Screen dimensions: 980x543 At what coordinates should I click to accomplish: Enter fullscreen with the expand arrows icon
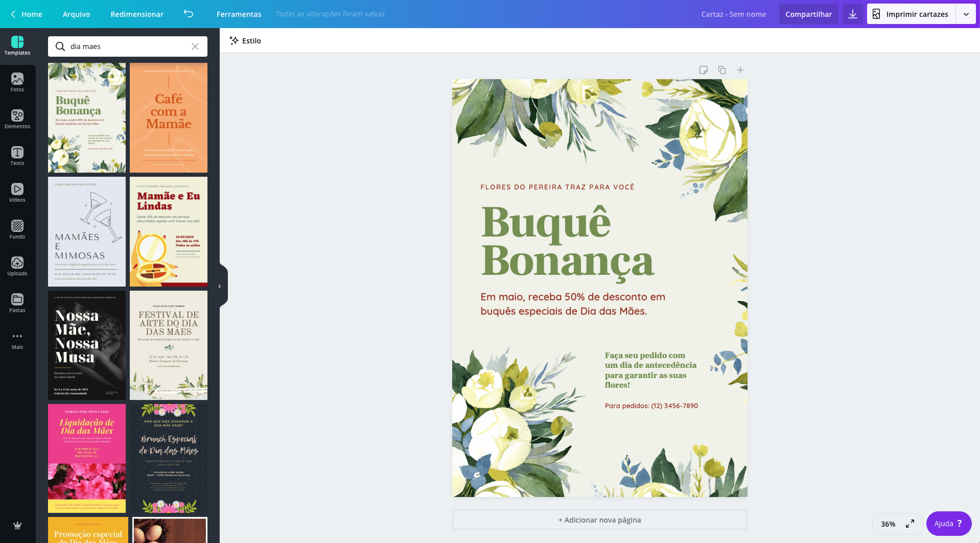[910, 524]
